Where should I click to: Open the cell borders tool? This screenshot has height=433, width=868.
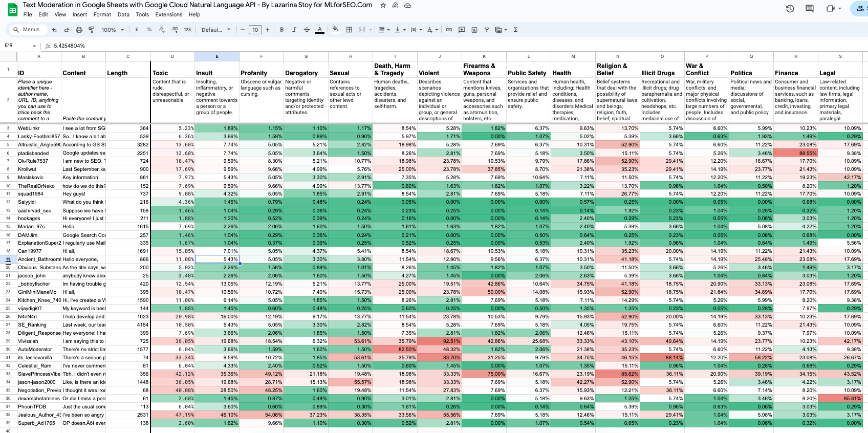point(350,30)
